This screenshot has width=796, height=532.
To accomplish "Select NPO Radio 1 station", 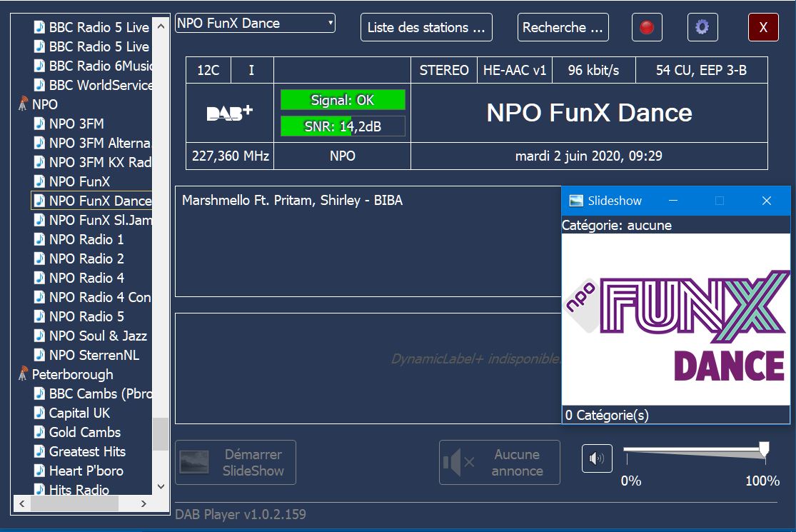I will point(86,239).
